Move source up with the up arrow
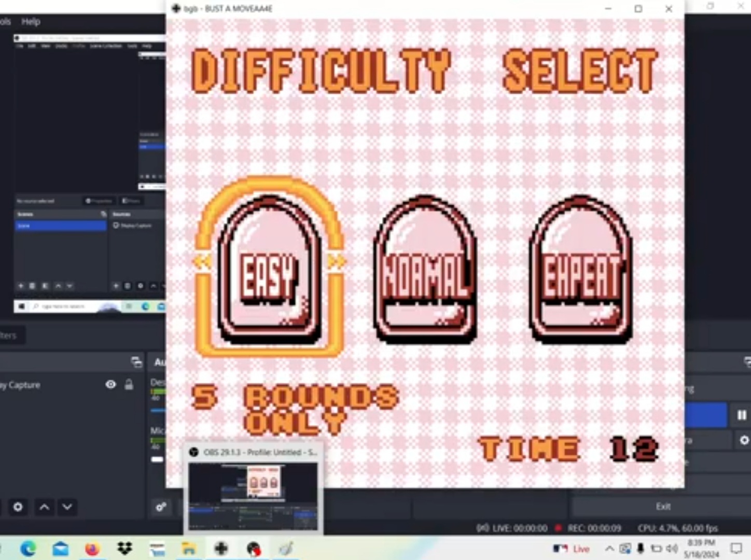751x560 pixels. tap(45, 507)
